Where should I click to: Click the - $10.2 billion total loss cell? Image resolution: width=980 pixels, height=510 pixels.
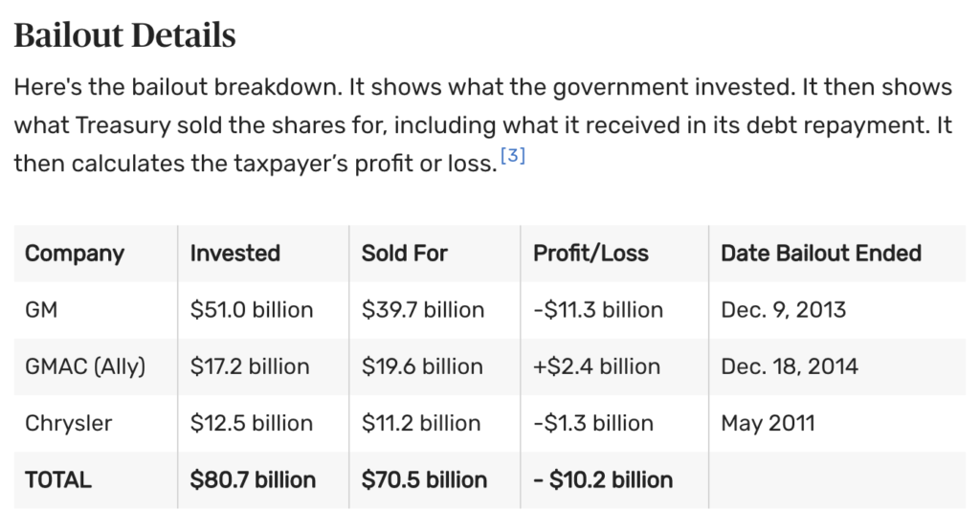[602, 479]
